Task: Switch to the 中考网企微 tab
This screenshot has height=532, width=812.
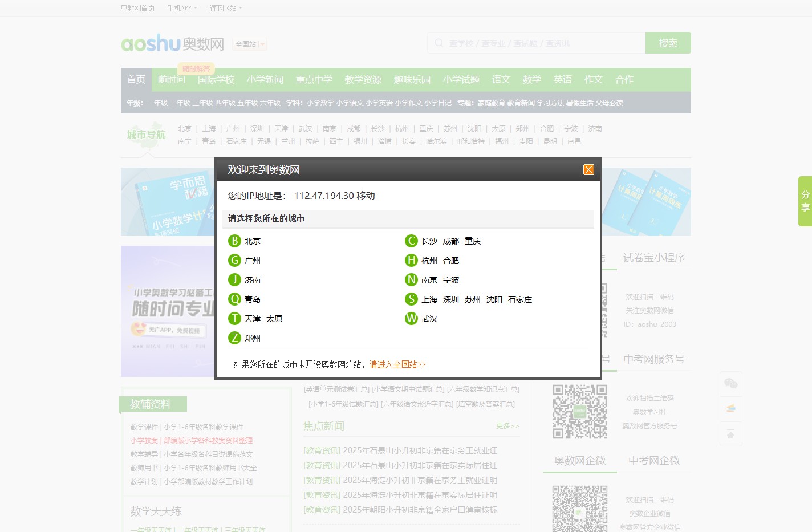Action: tap(654, 461)
